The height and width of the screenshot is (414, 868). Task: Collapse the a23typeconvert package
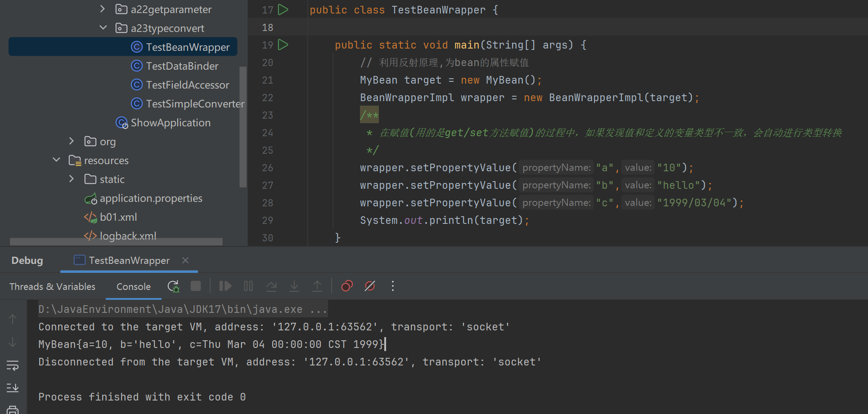click(103, 28)
